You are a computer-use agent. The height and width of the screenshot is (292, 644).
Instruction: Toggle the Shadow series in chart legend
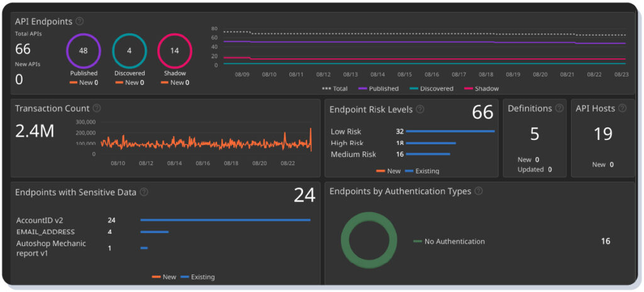(481, 89)
